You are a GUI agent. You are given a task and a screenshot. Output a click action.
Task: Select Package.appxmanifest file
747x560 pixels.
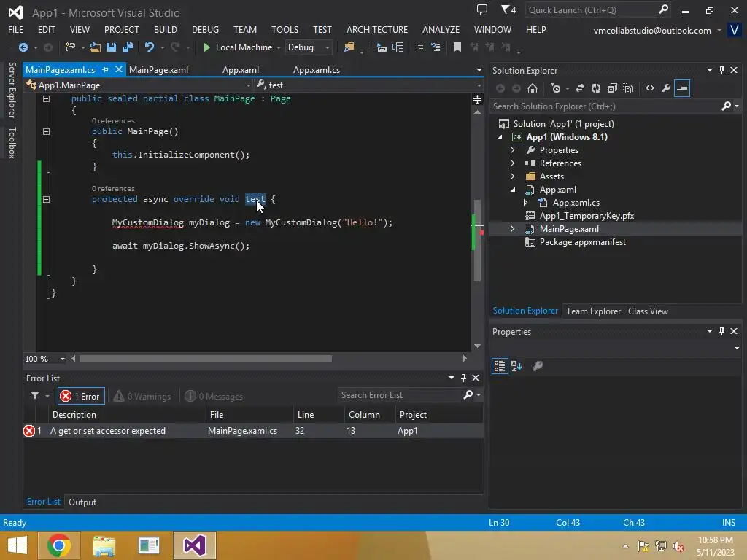point(582,242)
